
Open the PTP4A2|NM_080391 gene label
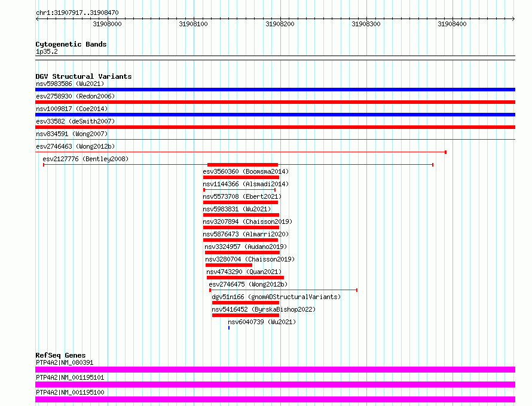pos(65,362)
